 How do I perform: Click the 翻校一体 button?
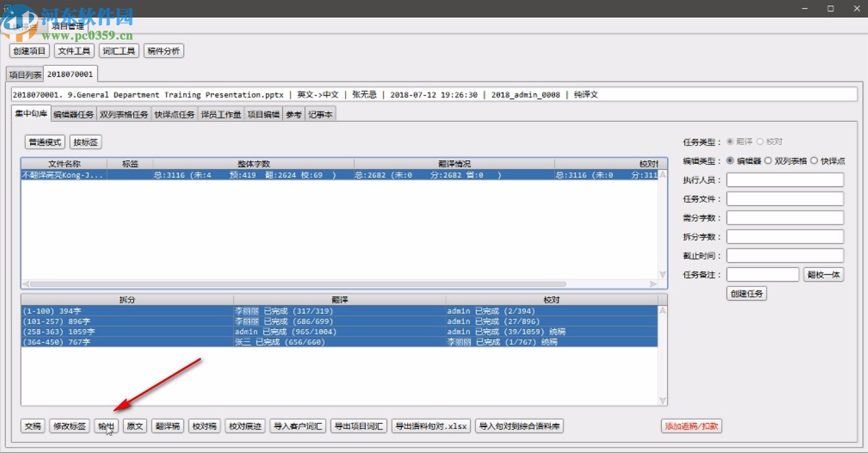click(x=824, y=275)
